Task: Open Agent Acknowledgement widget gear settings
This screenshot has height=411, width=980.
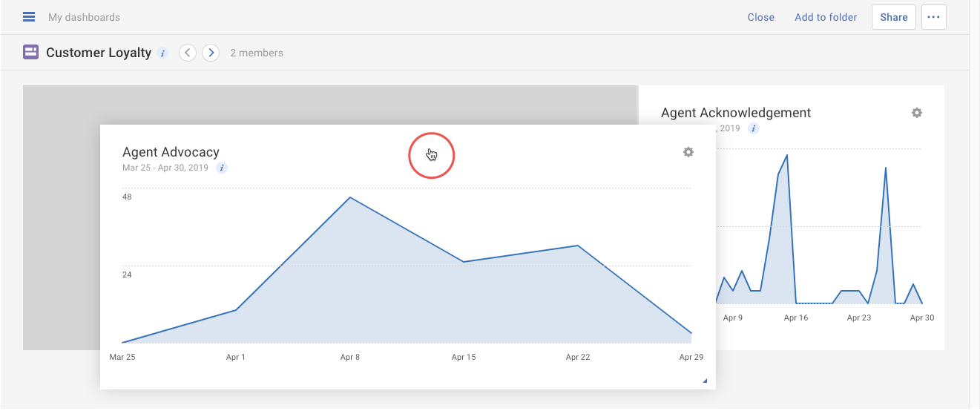Action: tap(917, 113)
